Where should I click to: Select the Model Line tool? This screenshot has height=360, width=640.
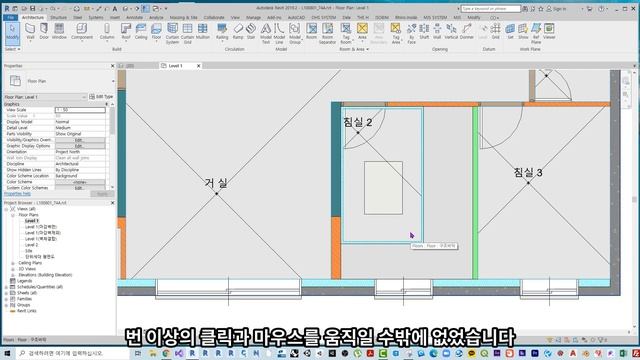click(279, 33)
